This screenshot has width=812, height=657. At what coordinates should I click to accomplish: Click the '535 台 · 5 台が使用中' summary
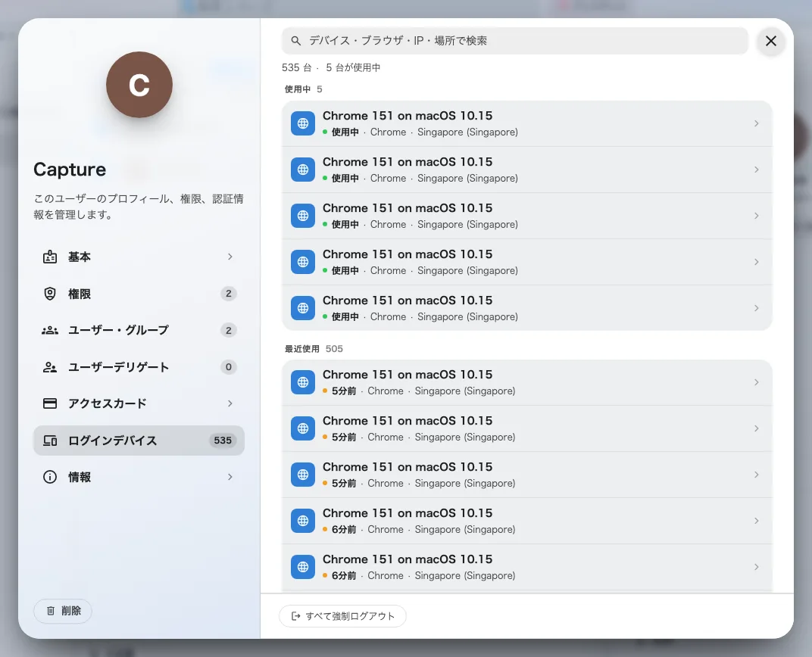331,68
